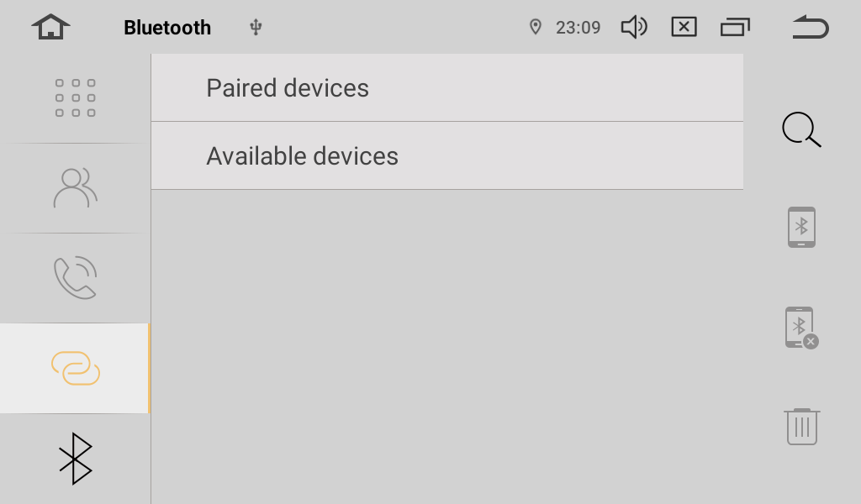The height and width of the screenshot is (504, 861).
Task: Expand the Available devices section
Action: coord(446,156)
